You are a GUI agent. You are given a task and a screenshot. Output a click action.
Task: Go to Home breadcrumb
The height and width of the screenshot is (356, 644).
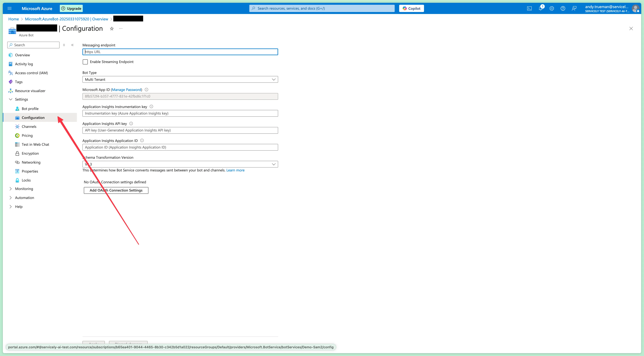14,19
